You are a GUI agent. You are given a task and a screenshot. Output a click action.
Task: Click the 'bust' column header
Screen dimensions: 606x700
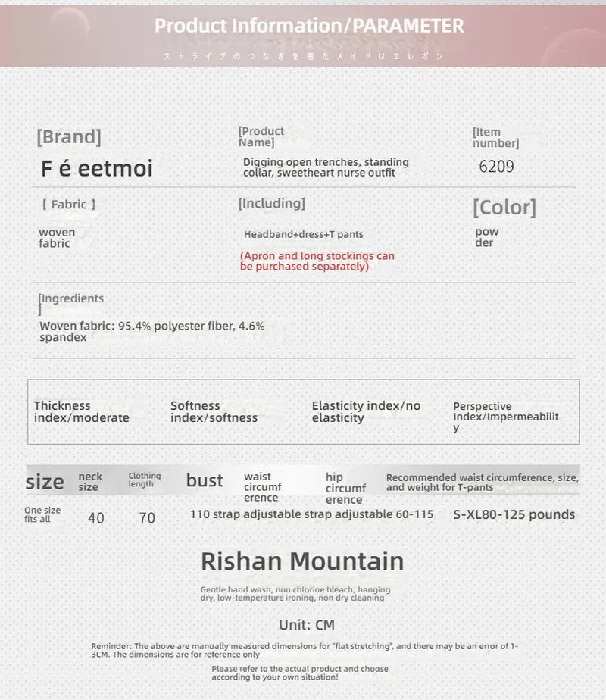(205, 481)
